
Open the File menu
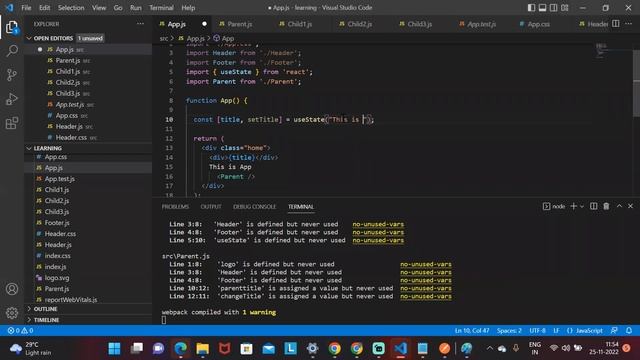26,8
